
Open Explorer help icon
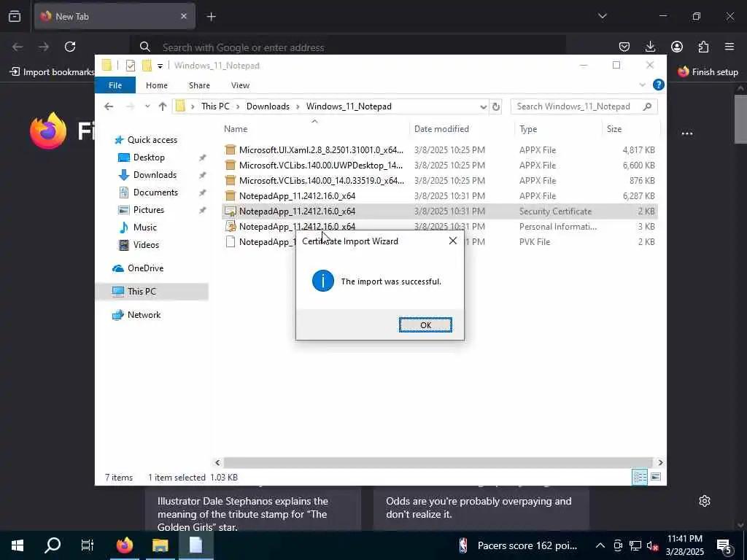(x=659, y=85)
